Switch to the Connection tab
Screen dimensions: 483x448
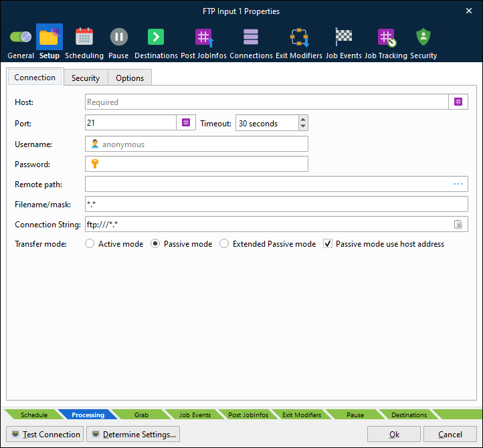(x=35, y=78)
